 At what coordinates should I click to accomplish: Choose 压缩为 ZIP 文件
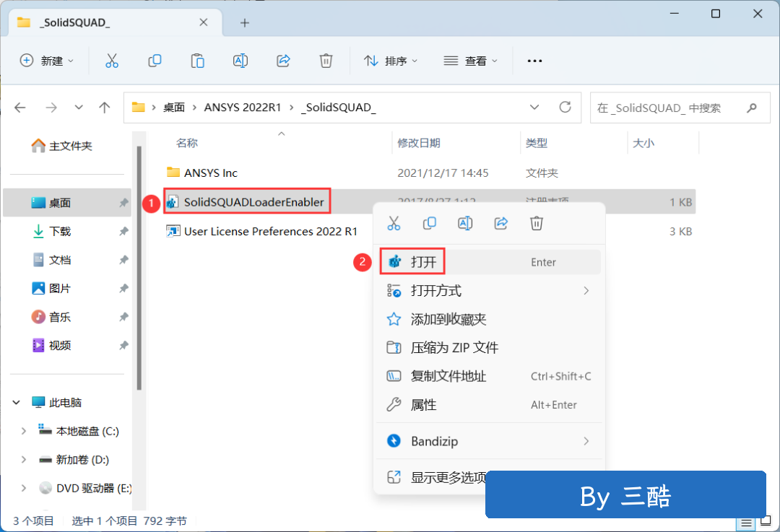pyautogui.click(x=489, y=347)
